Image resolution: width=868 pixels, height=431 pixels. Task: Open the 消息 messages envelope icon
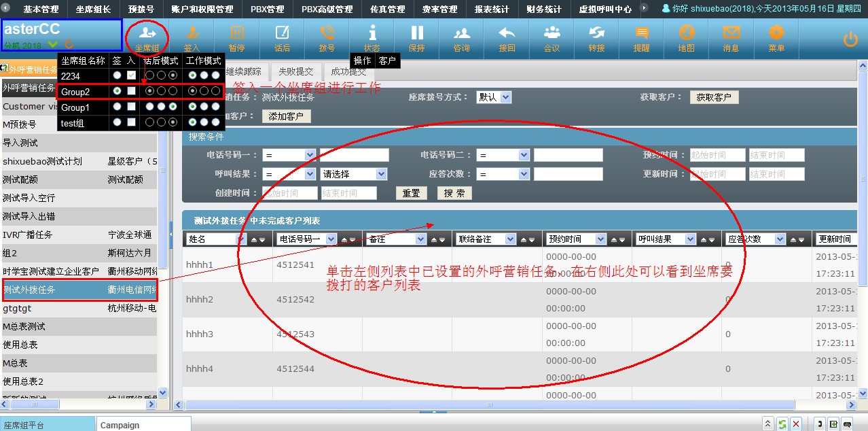[731, 37]
